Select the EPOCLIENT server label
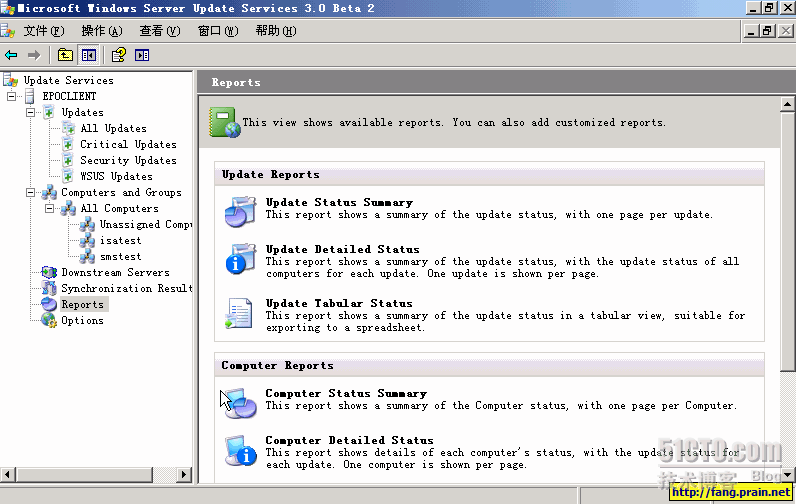This screenshot has width=796, height=504. pyautogui.click(x=69, y=96)
